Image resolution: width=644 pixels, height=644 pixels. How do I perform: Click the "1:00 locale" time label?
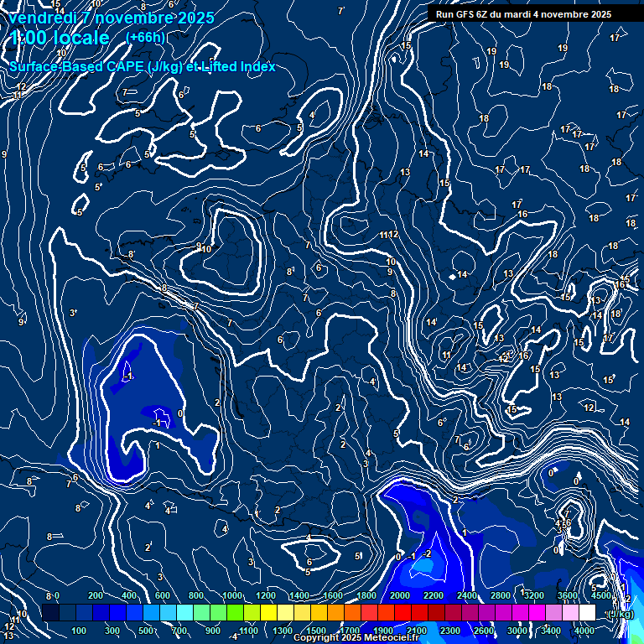[60, 38]
